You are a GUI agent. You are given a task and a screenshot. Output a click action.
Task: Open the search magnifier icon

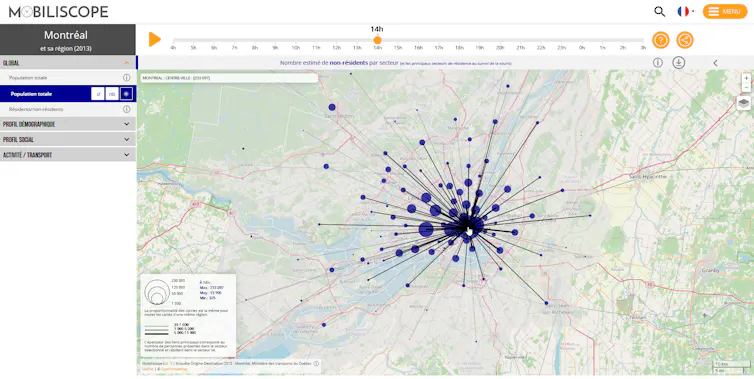click(x=659, y=12)
